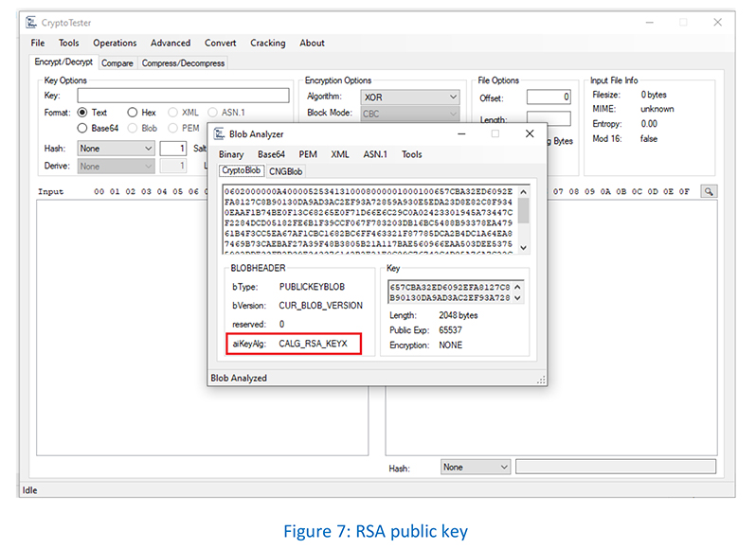Open the Tools menu in CryptoTester
Viewport: 756px width, 549px height.
68,43
